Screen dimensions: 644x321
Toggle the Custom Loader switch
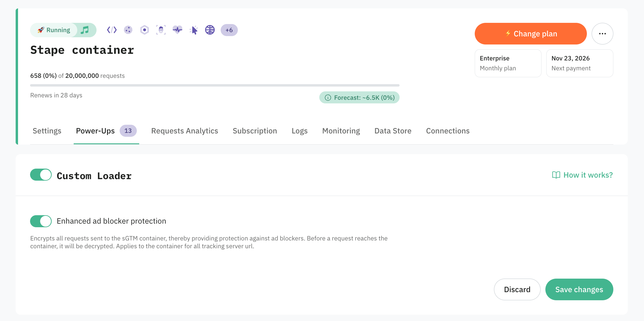click(41, 175)
